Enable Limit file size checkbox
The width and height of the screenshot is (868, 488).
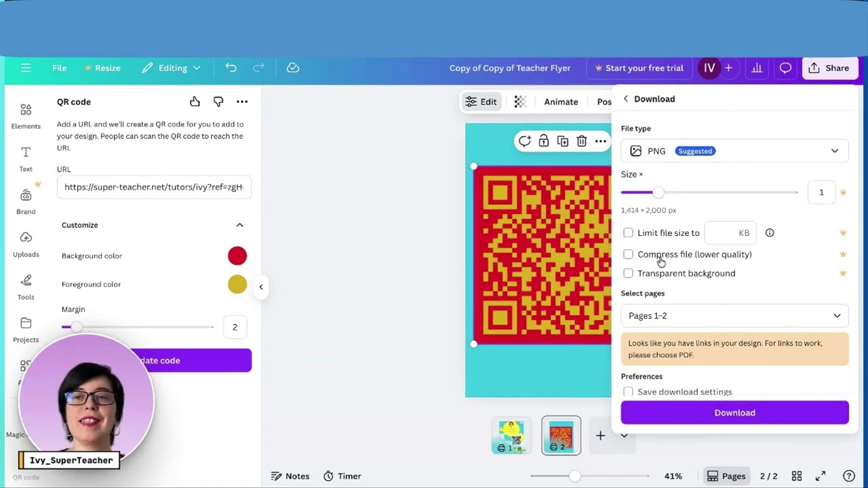click(628, 233)
